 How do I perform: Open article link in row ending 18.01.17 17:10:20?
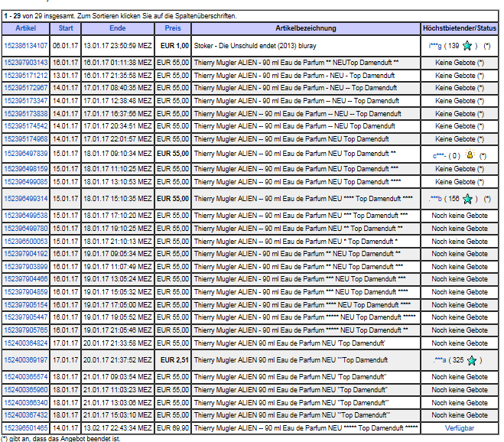[x=26, y=216]
